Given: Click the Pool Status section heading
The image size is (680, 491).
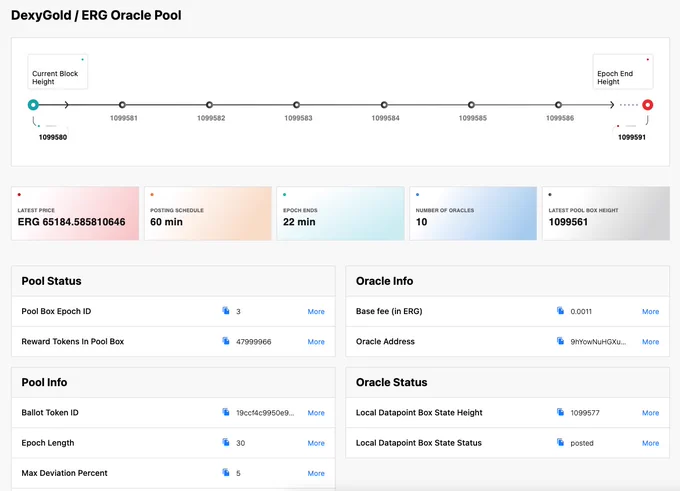Looking at the screenshot, I should pos(52,281).
